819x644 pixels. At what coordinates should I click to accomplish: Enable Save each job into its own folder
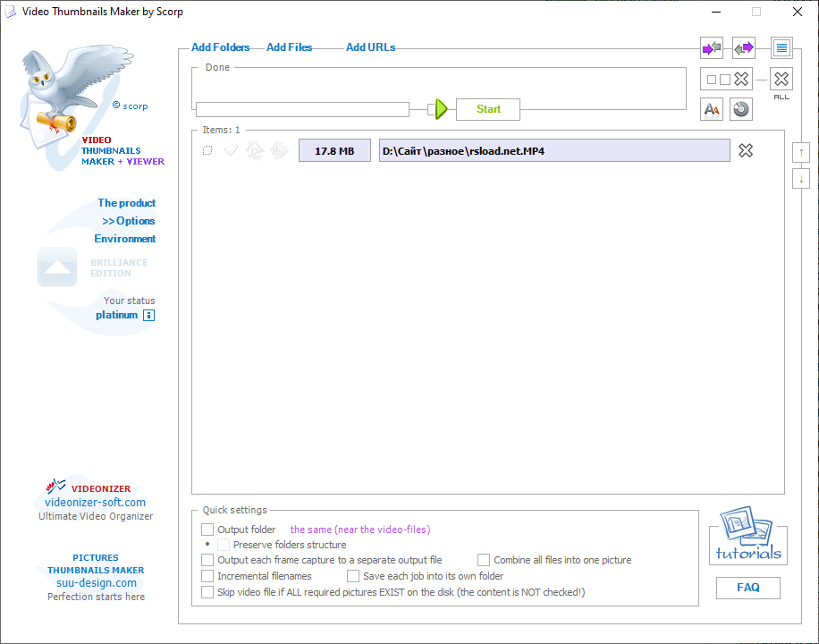click(353, 576)
